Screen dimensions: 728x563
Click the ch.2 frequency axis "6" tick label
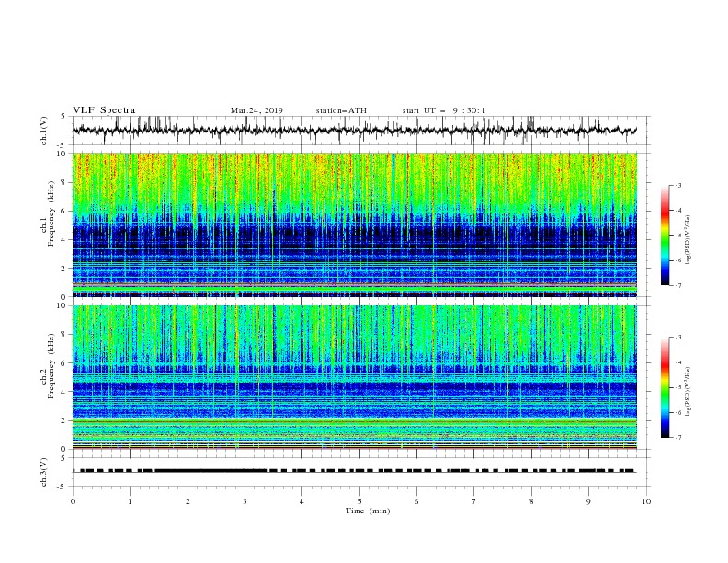(64, 362)
